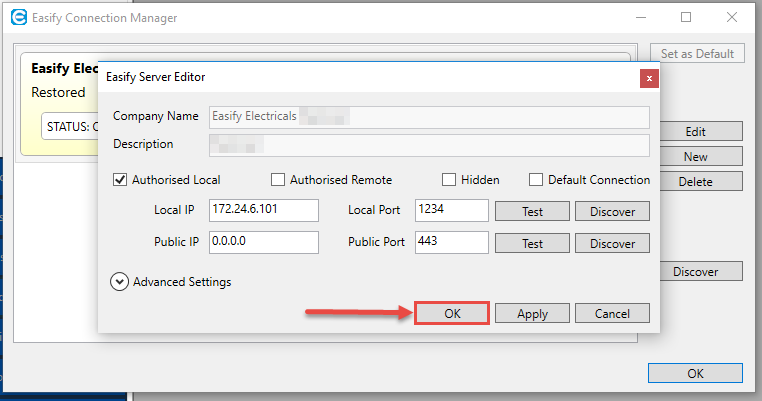
Task: Close the Easify Server Editor dialog
Action: [649, 77]
